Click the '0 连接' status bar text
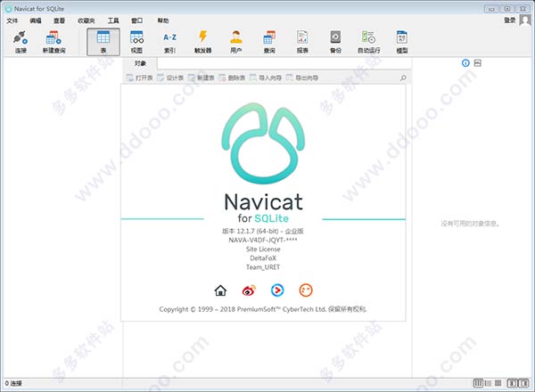Image resolution: width=535 pixels, height=392 pixels. click(x=13, y=383)
